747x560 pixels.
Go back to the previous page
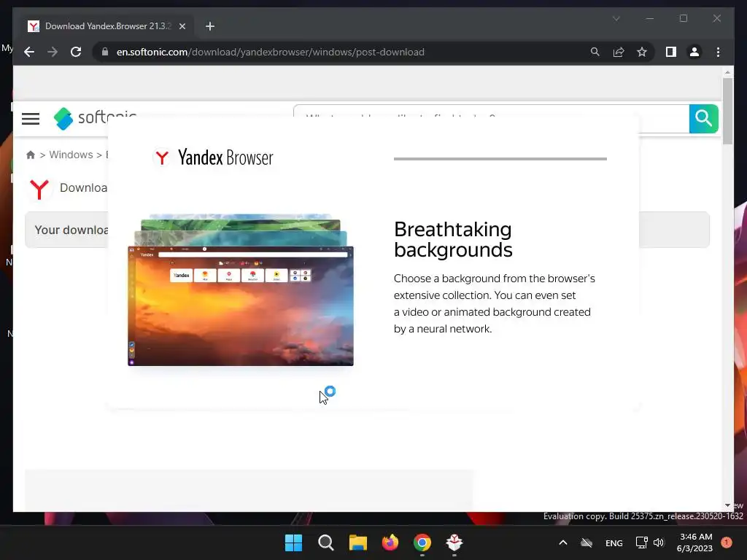(x=29, y=52)
